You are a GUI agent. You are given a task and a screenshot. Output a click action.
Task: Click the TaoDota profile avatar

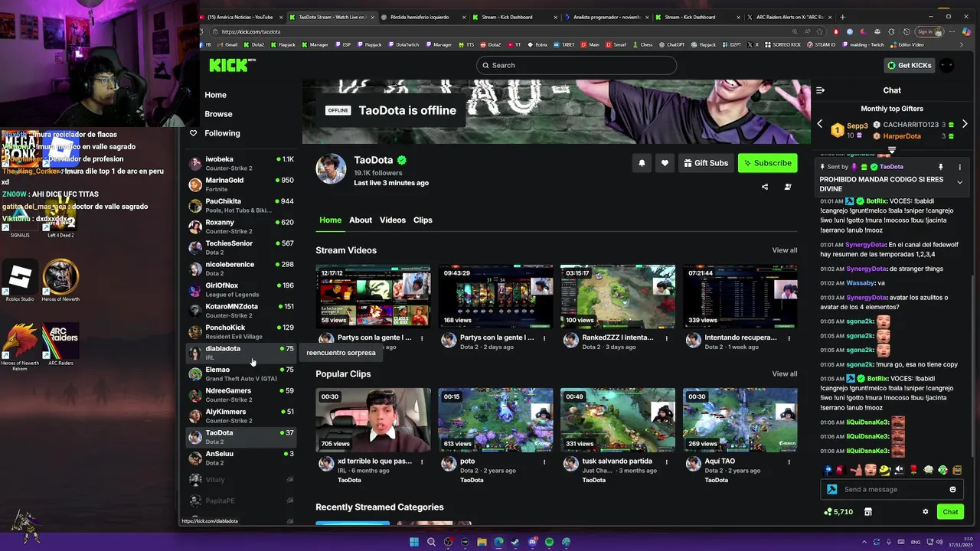click(x=331, y=168)
